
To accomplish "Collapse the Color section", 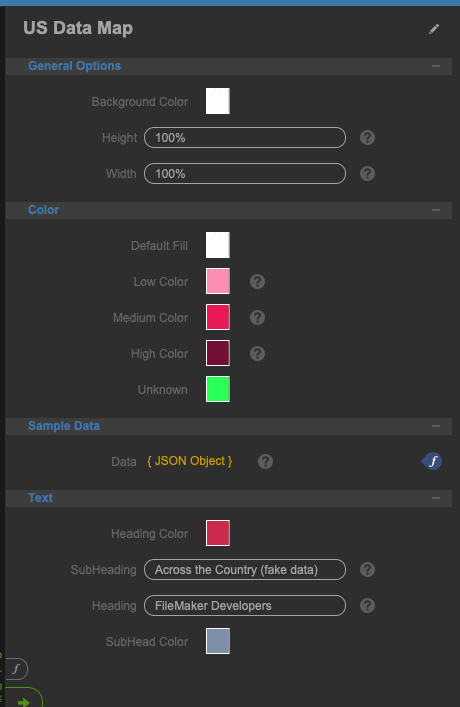I will [x=436, y=210].
